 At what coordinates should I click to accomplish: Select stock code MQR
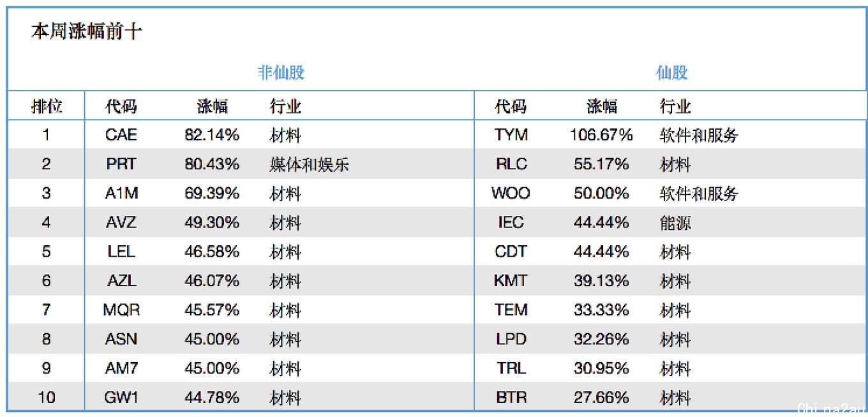coord(121,310)
